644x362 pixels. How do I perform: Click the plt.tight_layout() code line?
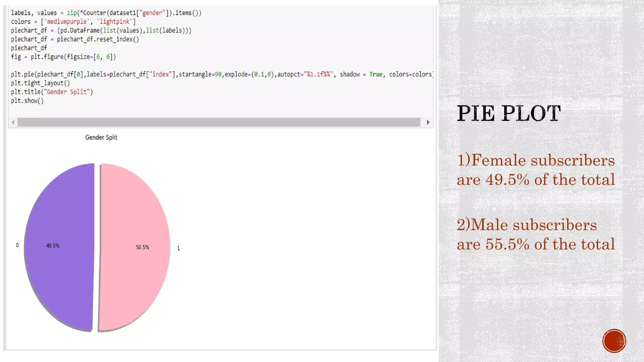tap(40, 83)
